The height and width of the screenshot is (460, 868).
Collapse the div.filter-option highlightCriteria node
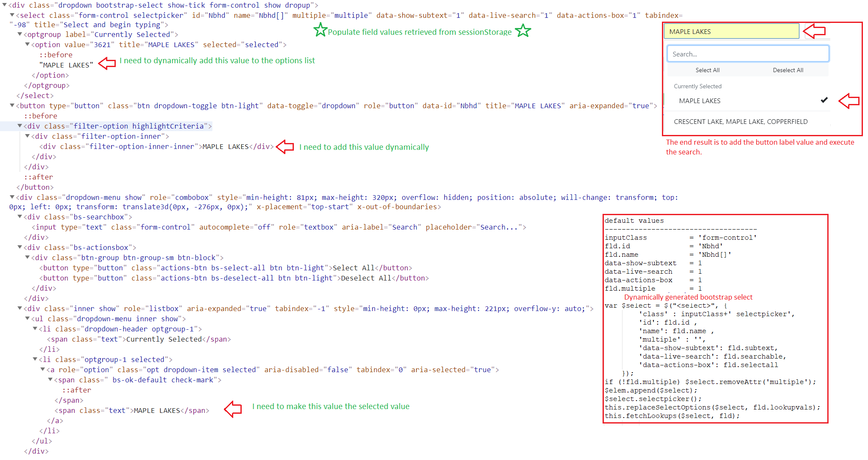point(20,126)
